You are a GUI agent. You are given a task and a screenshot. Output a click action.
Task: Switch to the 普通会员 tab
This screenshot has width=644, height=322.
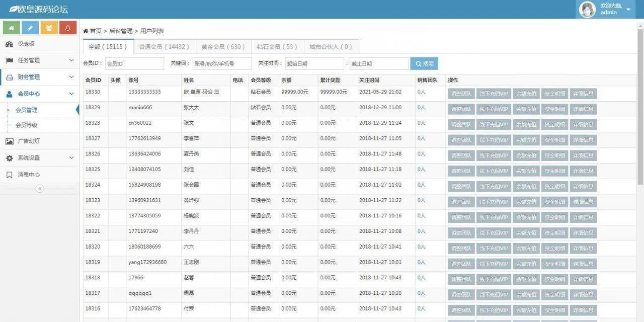(164, 47)
